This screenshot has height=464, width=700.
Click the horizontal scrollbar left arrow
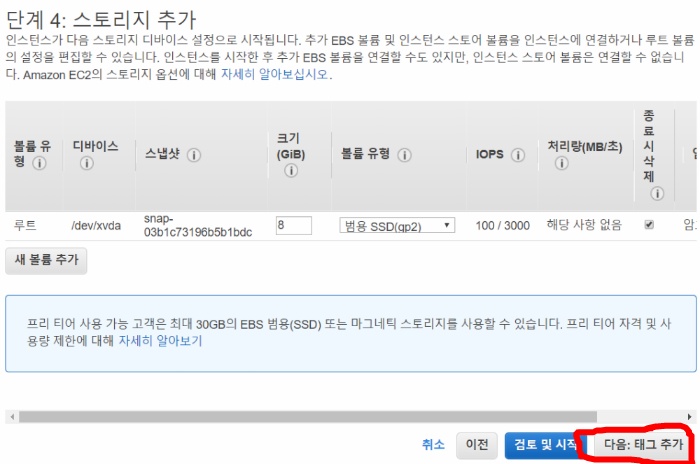coord(12,417)
